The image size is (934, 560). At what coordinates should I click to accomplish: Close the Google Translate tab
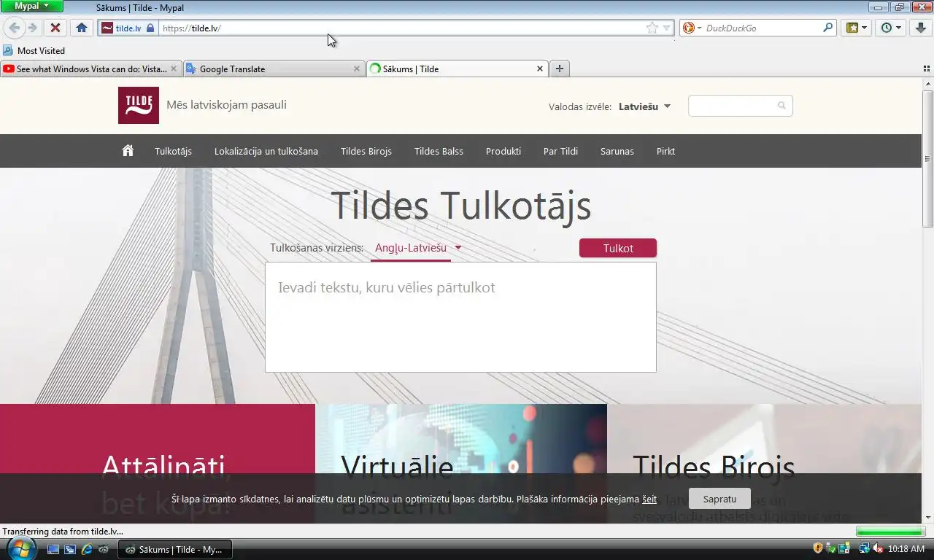(x=356, y=69)
